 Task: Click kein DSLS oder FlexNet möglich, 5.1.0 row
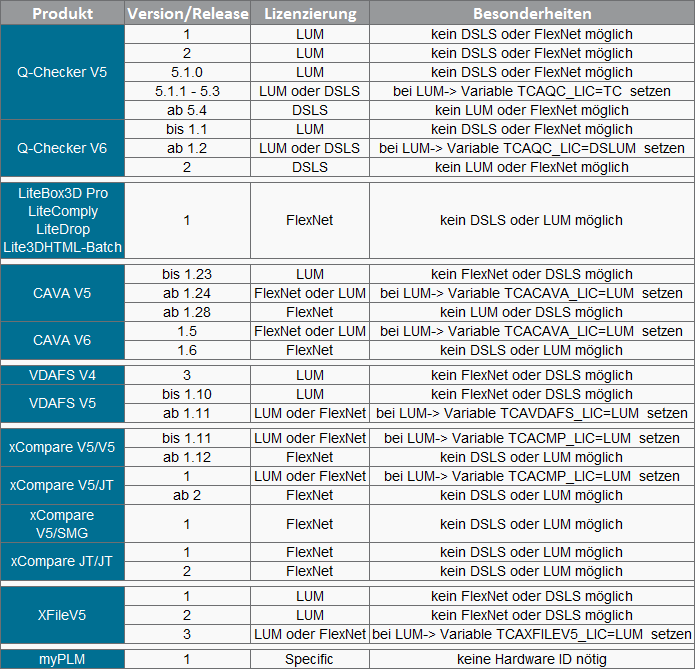[532, 72]
